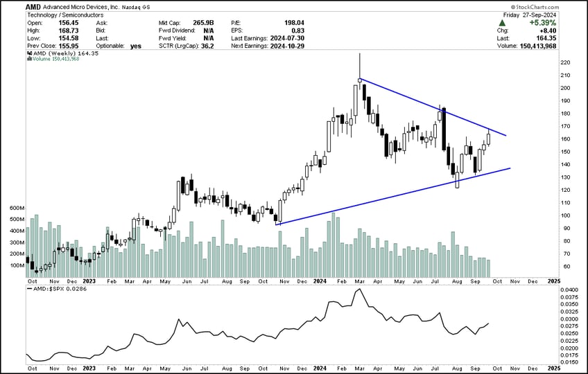This screenshot has height=374, width=588.
Task: Click the 130 price axis label
Action: (x=565, y=177)
